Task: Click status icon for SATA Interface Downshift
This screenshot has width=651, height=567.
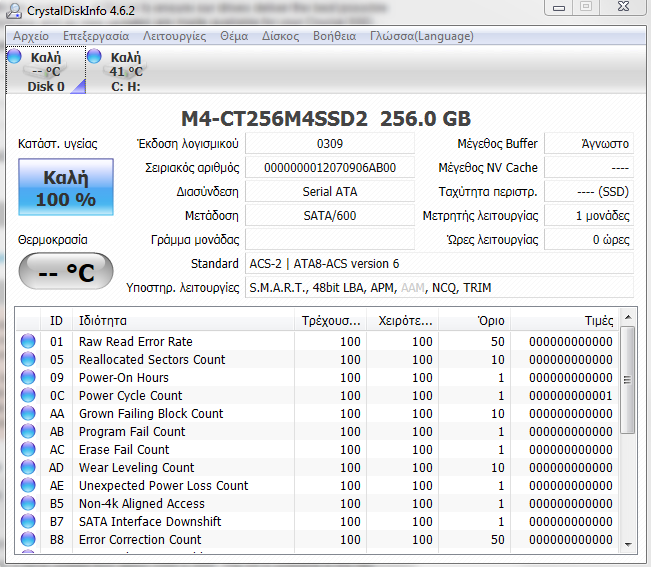Action: [x=28, y=521]
